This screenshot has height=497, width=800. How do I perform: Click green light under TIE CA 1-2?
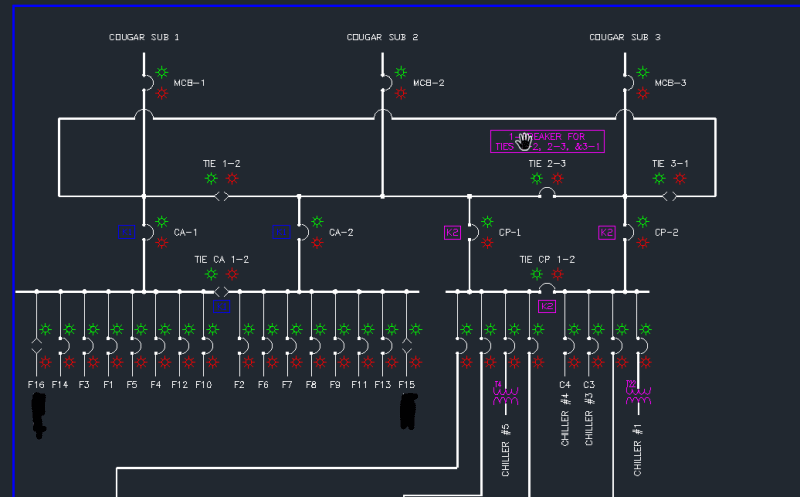pyautogui.click(x=211, y=275)
